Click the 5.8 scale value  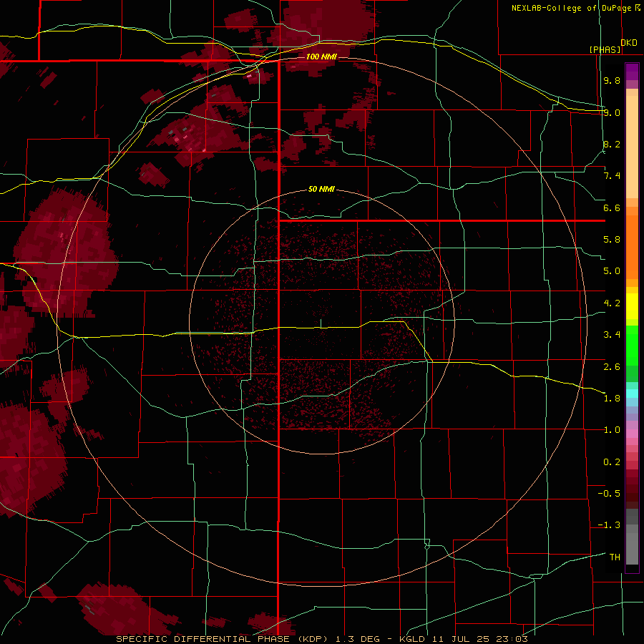(x=612, y=240)
